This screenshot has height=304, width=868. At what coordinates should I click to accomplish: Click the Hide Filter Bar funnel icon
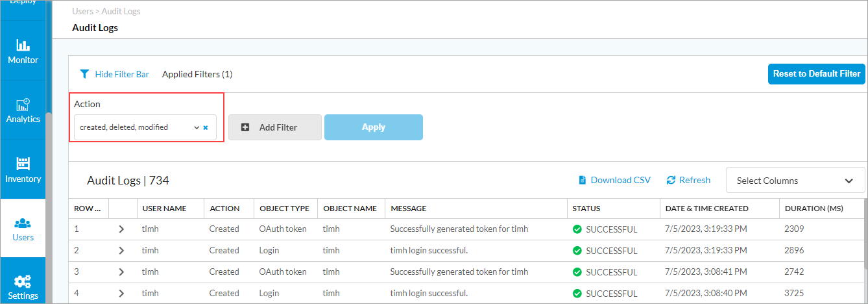[x=84, y=74]
